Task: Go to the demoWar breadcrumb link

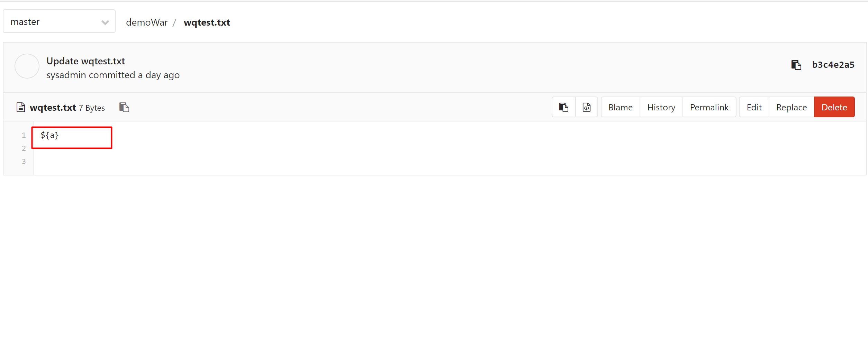Action: pyautogui.click(x=146, y=22)
